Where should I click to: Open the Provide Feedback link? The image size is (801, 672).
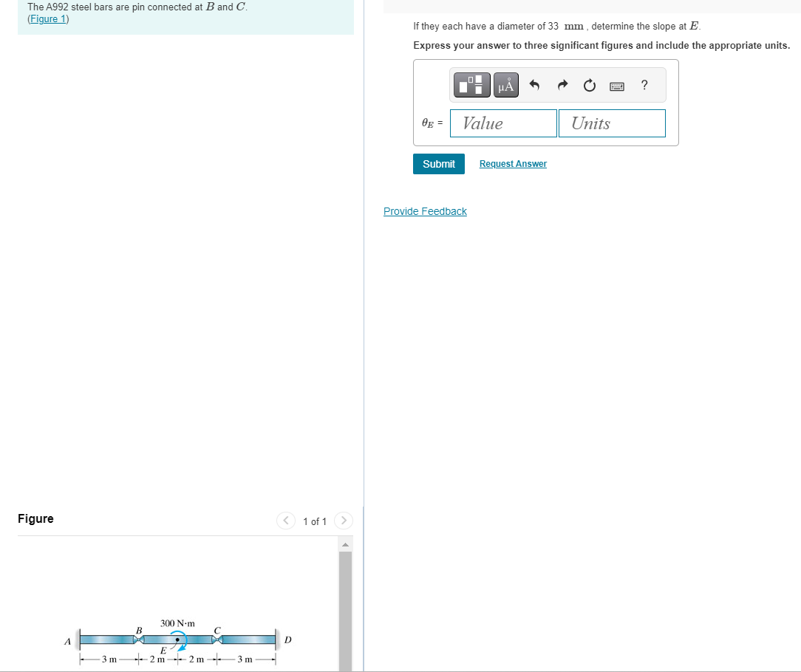point(425,211)
